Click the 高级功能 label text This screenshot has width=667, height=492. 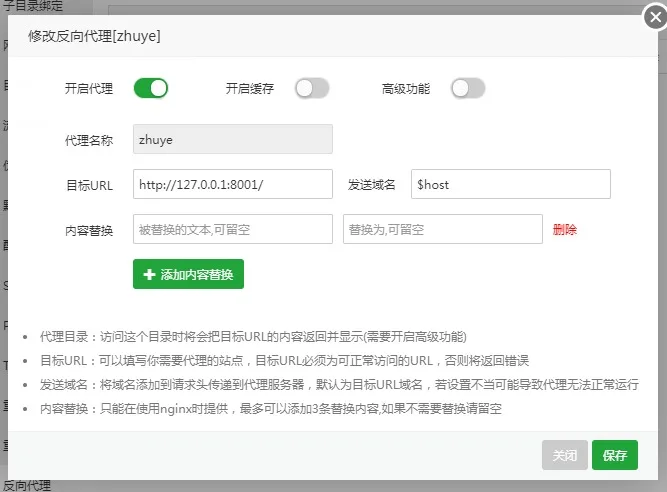pyautogui.click(x=406, y=88)
